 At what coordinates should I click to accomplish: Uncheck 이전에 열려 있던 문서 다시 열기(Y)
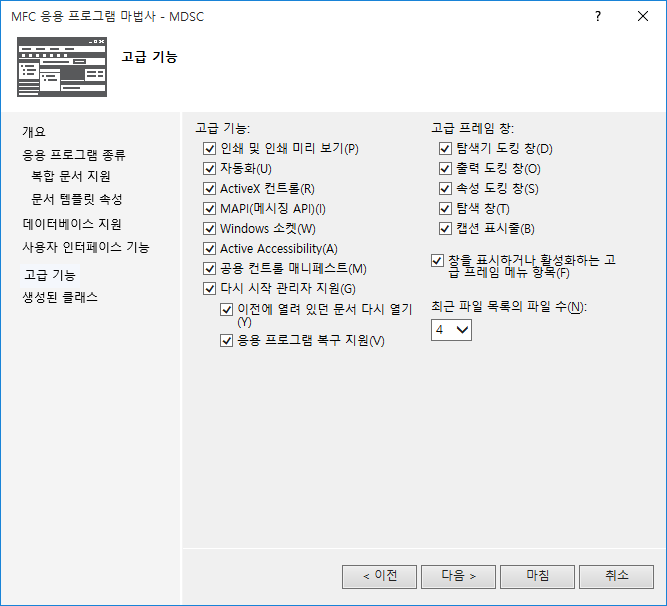[x=226, y=309]
